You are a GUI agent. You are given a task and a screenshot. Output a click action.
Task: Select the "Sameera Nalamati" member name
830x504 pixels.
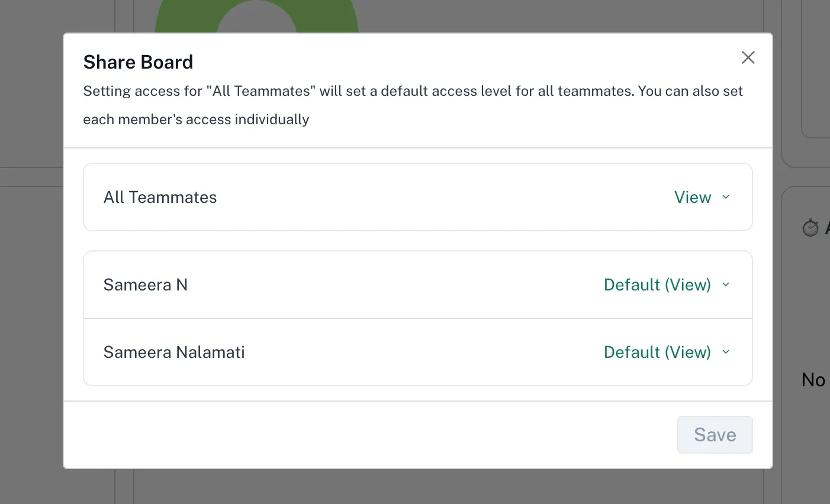174,353
